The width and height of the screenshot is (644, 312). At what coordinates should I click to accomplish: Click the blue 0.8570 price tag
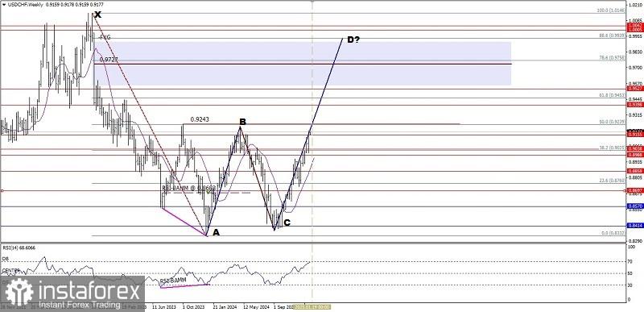coord(635,206)
